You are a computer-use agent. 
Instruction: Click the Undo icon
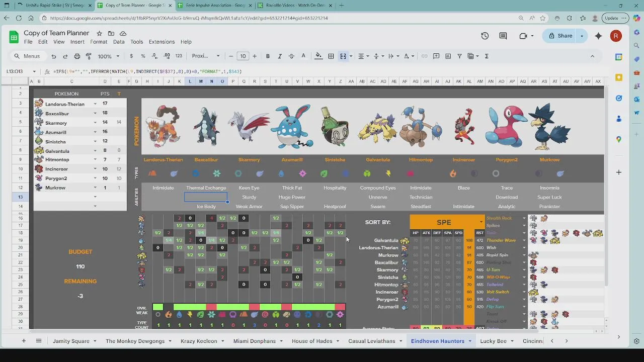[53, 56]
